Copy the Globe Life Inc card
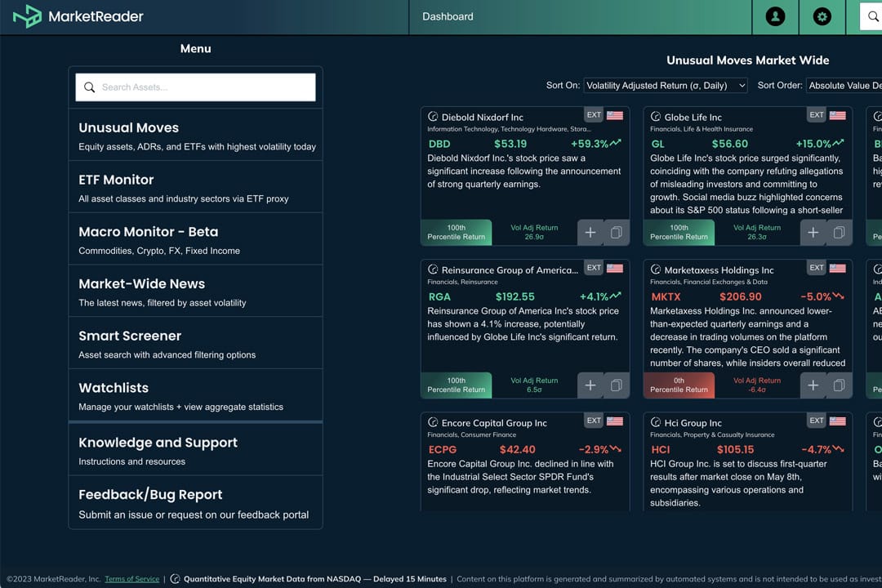The height and width of the screenshot is (588, 882). coord(840,233)
